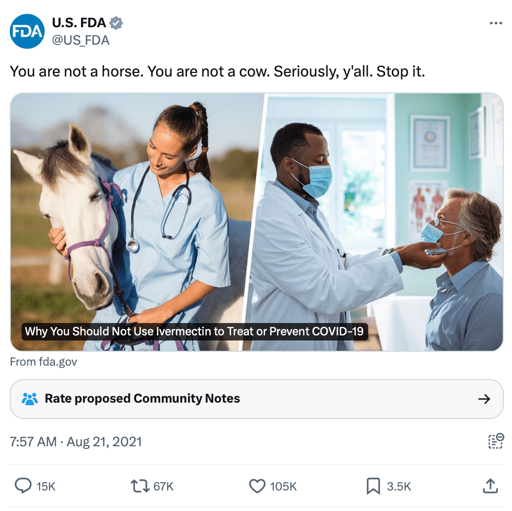Viewport: 512px width, 511px height.
Task: Open the @US_FDA handle link
Action: [x=80, y=40]
